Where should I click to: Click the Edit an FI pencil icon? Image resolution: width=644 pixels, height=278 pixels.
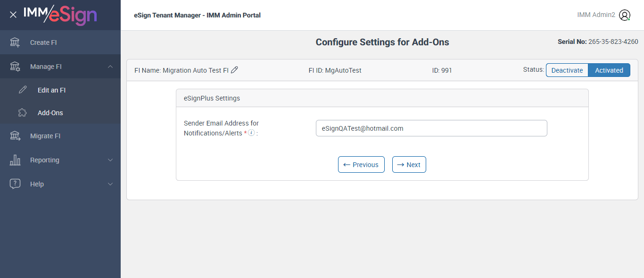point(23,90)
